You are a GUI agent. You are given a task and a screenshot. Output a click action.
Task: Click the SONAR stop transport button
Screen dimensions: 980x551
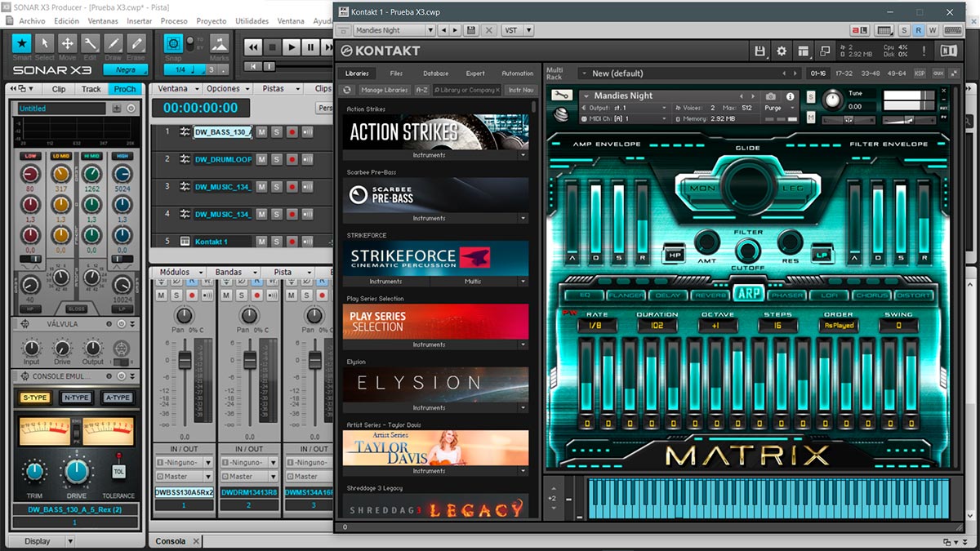click(x=273, y=48)
